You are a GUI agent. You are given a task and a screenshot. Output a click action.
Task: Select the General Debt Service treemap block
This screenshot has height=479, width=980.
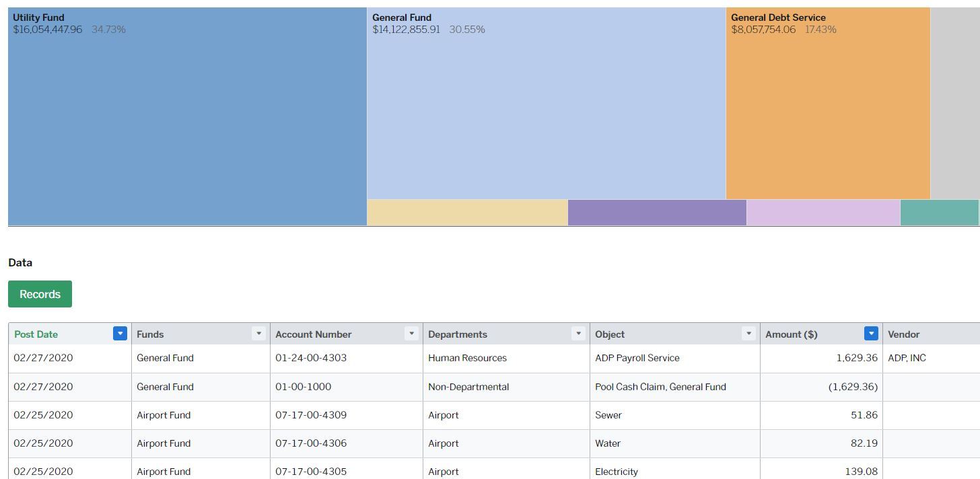(x=827, y=101)
